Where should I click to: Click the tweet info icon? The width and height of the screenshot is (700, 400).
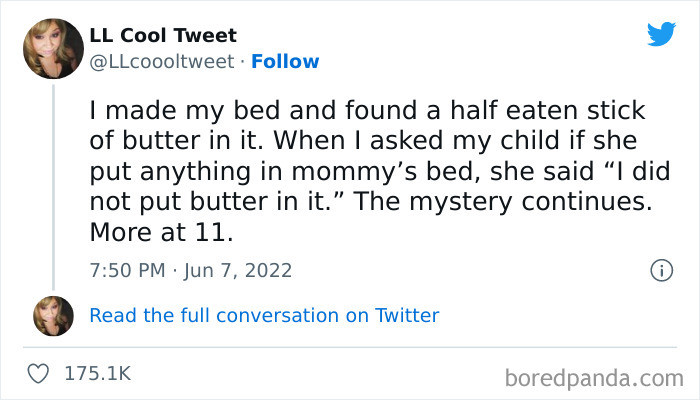coord(660,270)
